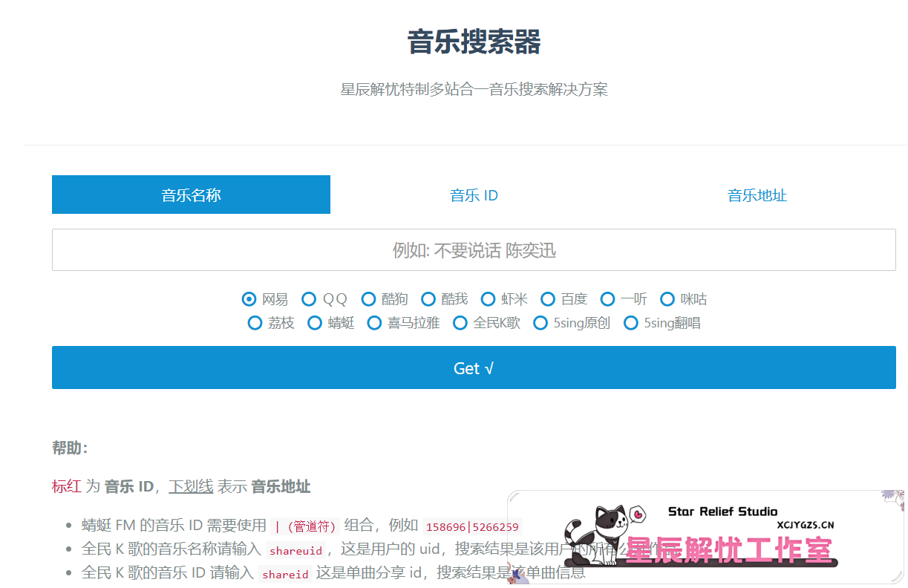Switch to the 音乐地址 tab
The width and height of the screenshot is (908, 588).
coord(757,195)
